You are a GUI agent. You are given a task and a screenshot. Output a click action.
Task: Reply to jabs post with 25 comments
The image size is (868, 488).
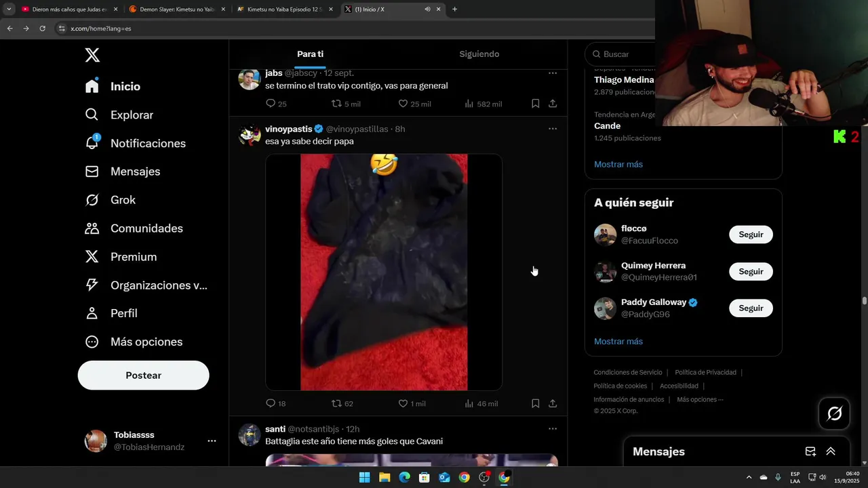[x=276, y=104]
